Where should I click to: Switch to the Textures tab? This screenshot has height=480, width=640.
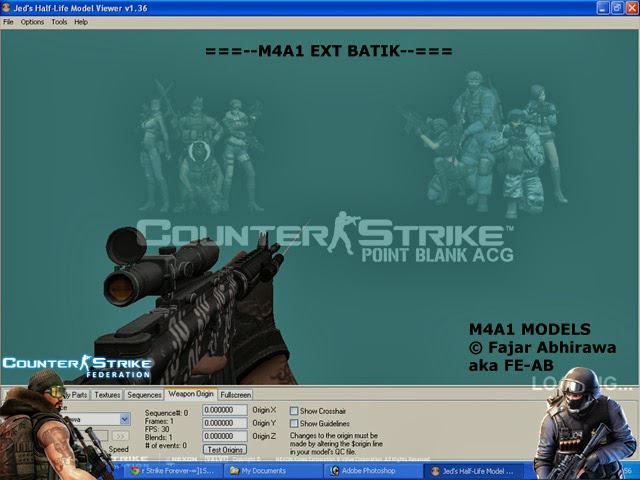107,395
